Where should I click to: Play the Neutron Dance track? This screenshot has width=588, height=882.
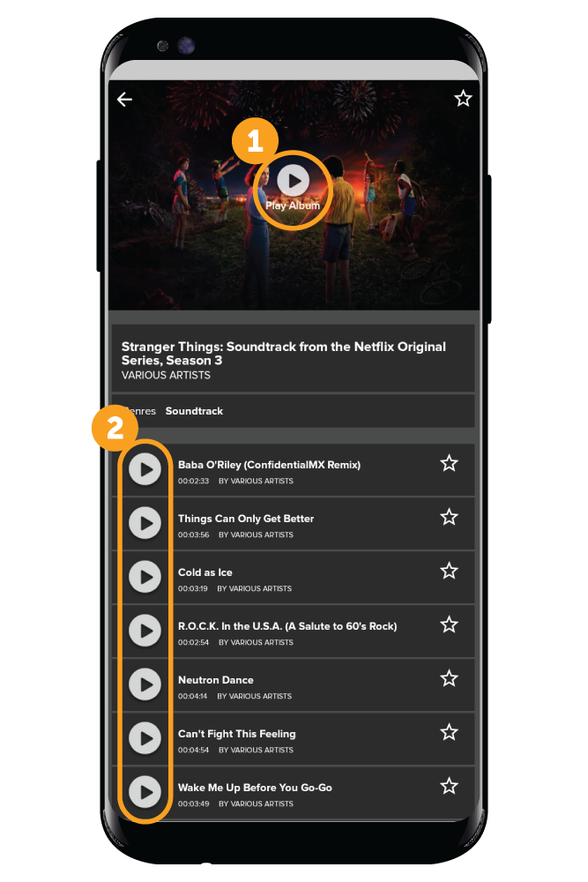tap(145, 684)
